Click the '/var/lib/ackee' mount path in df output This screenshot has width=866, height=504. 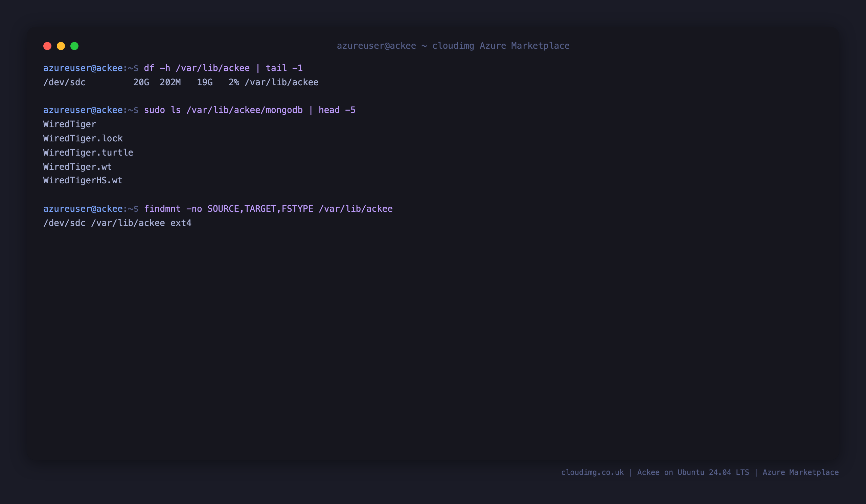point(281,83)
